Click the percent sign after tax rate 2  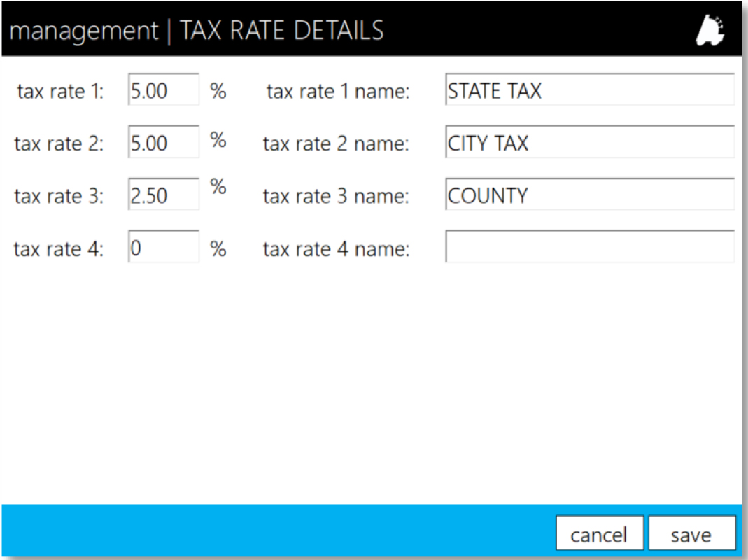click(x=218, y=140)
